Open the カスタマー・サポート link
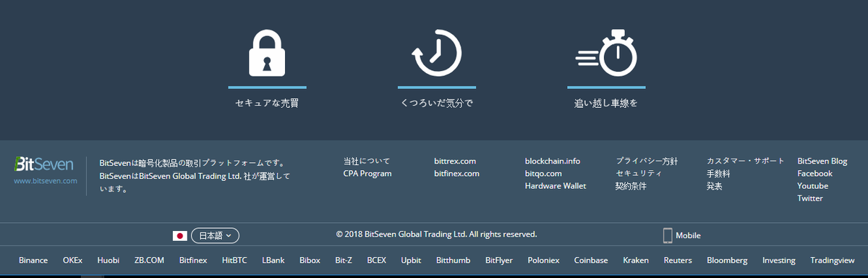868x278 pixels. (746, 161)
